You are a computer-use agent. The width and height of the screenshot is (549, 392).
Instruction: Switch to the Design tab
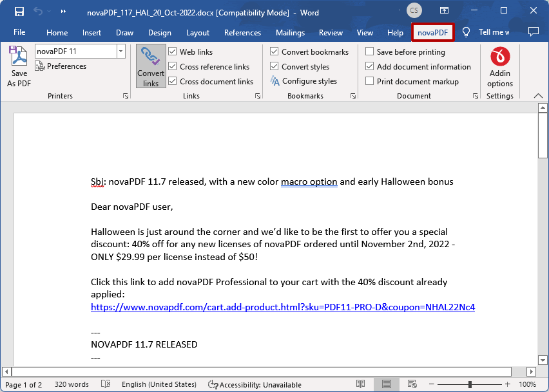coord(160,33)
